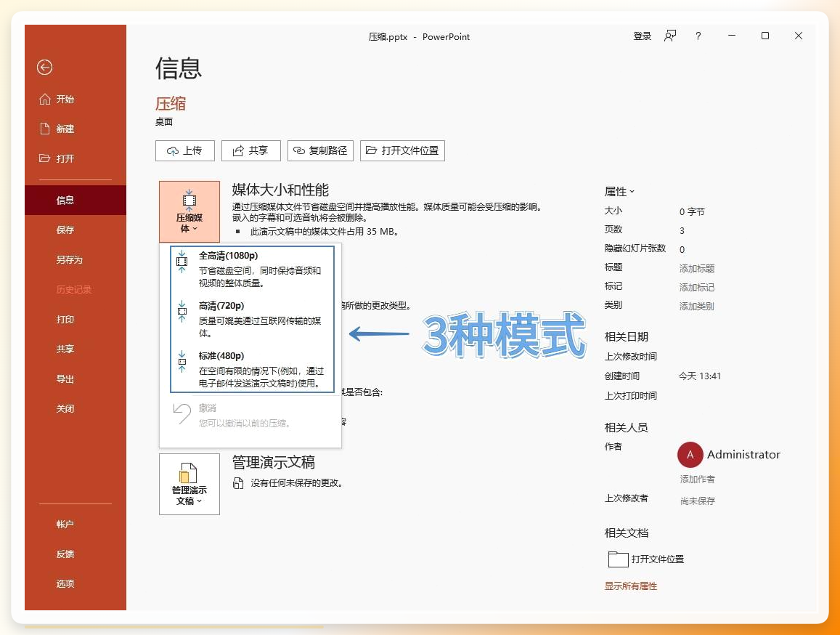Click the 上传 button
The height and width of the screenshot is (635, 840).
click(185, 150)
